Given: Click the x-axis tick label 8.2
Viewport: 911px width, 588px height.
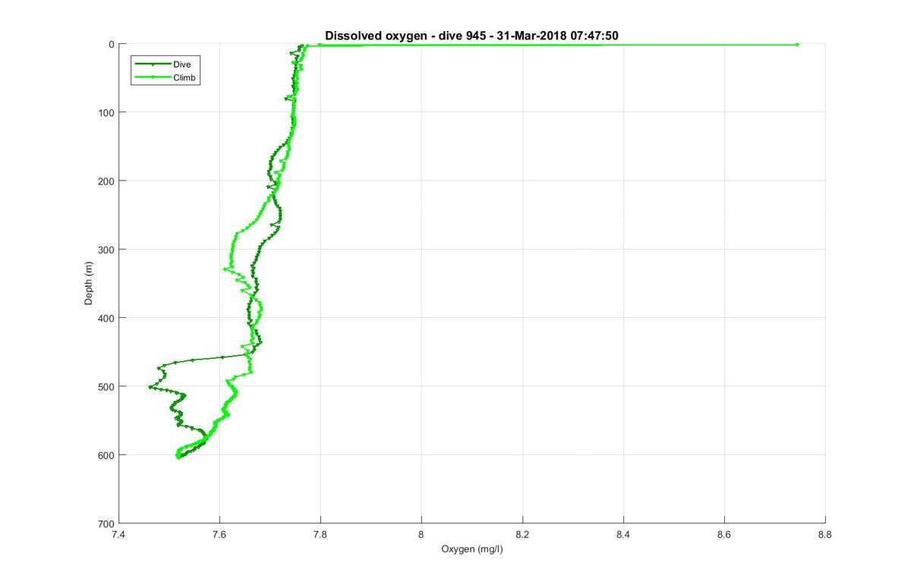Looking at the screenshot, I should coord(522,534).
